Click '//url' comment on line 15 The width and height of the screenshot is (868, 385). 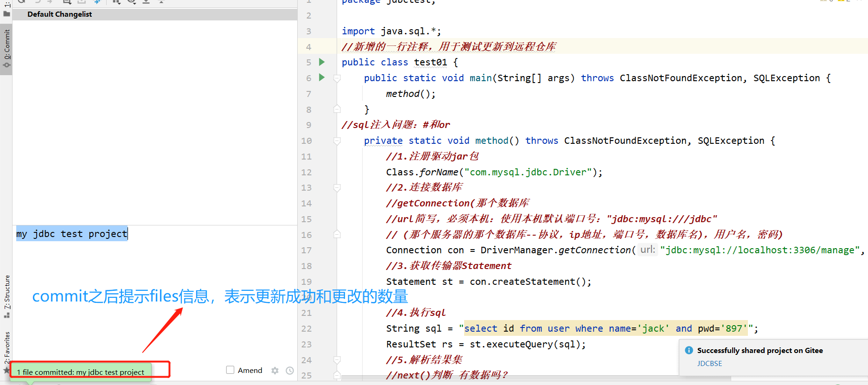point(551,219)
